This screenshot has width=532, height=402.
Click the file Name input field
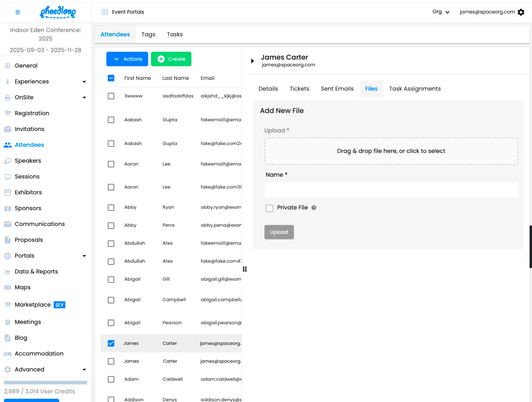pyautogui.click(x=391, y=190)
